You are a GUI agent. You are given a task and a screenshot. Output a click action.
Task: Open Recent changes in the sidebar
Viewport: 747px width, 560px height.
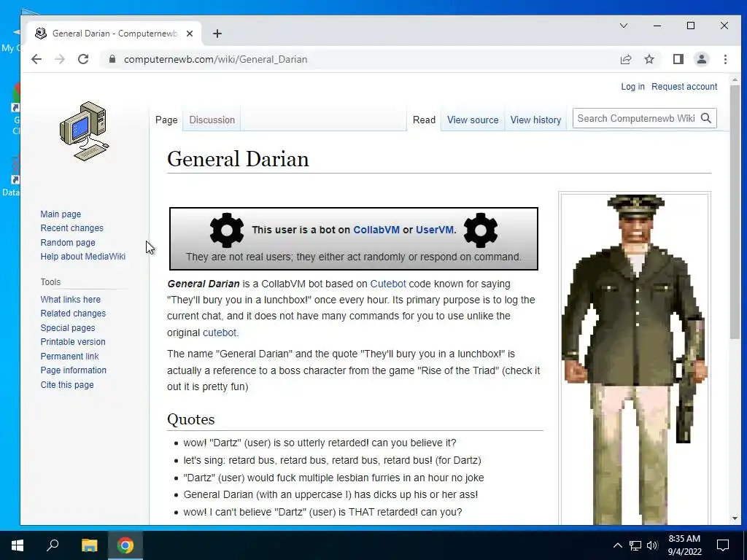click(x=72, y=228)
